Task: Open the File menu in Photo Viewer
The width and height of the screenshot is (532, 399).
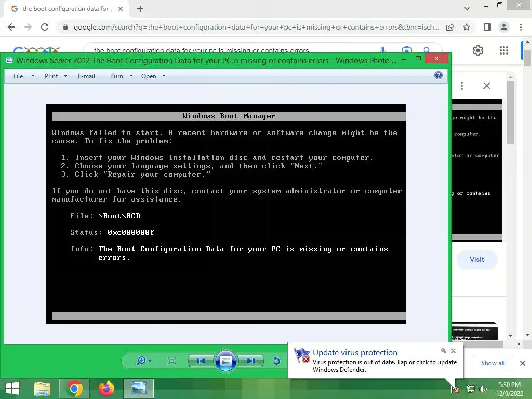Action: tap(18, 76)
